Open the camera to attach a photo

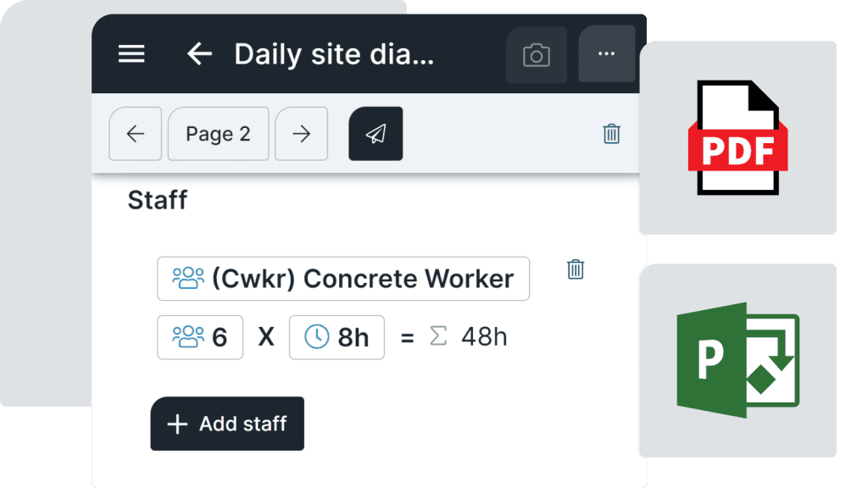pyautogui.click(x=537, y=54)
